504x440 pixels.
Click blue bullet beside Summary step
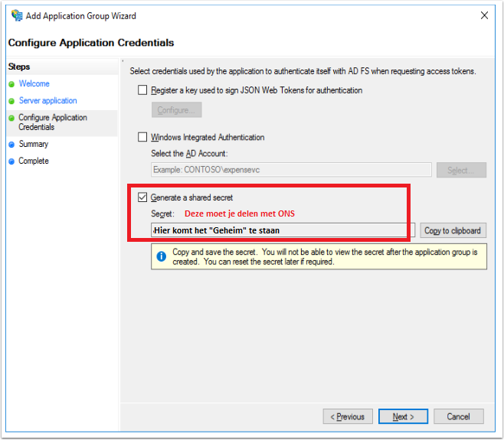11,145
